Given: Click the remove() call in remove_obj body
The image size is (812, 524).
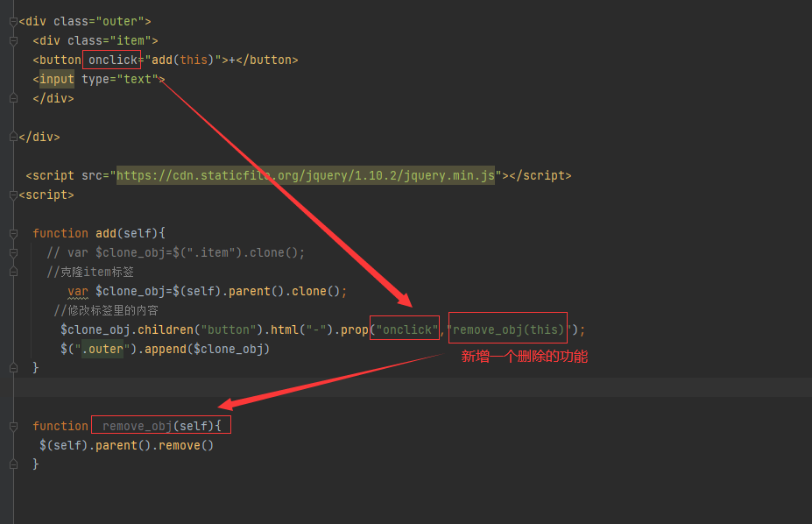Looking at the screenshot, I should pyautogui.click(x=186, y=445).
